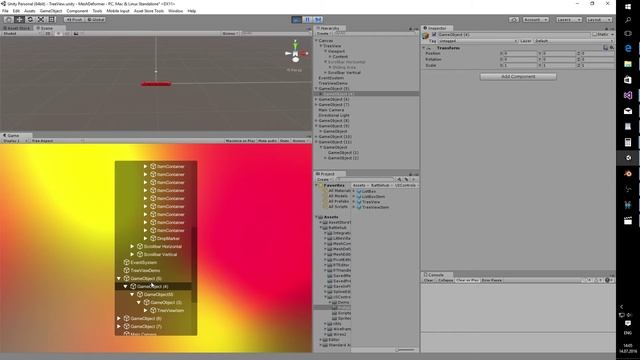This screenshot has width=640, height=360.
Task: Switch to the Asset Store tab
Action: coord(16,28)
